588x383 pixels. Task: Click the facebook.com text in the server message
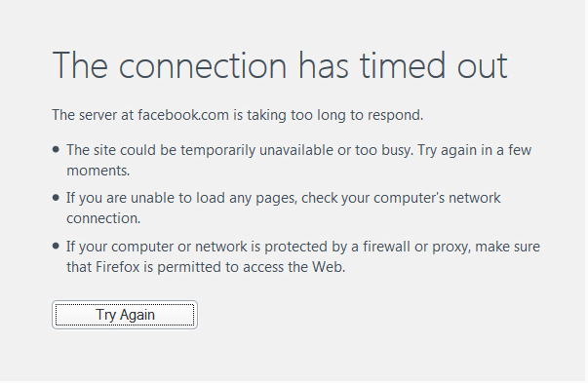[x=183, y=115]
